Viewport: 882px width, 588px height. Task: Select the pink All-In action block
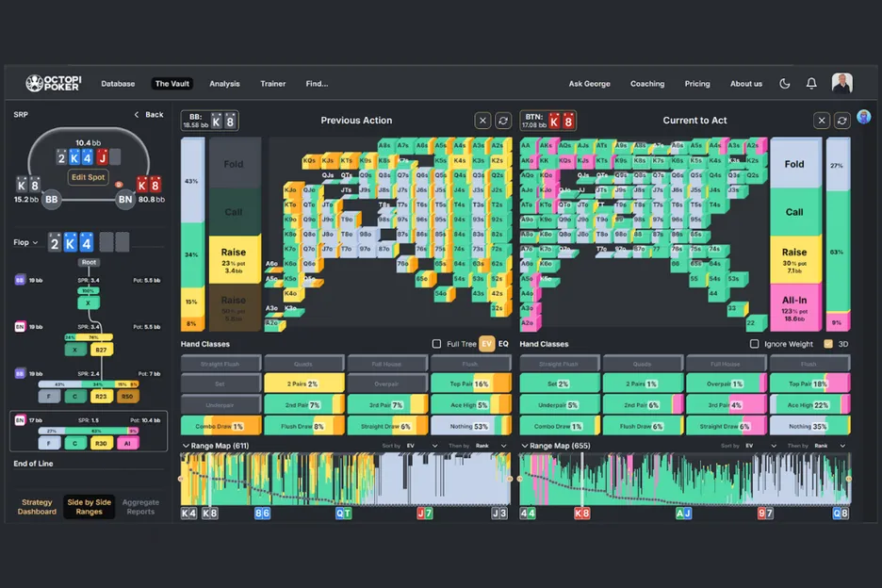794,307
